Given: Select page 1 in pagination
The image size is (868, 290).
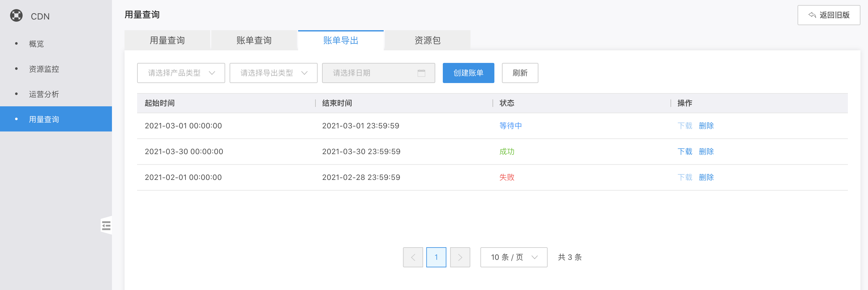Looking at the screenshot, I should pos(436,257).
